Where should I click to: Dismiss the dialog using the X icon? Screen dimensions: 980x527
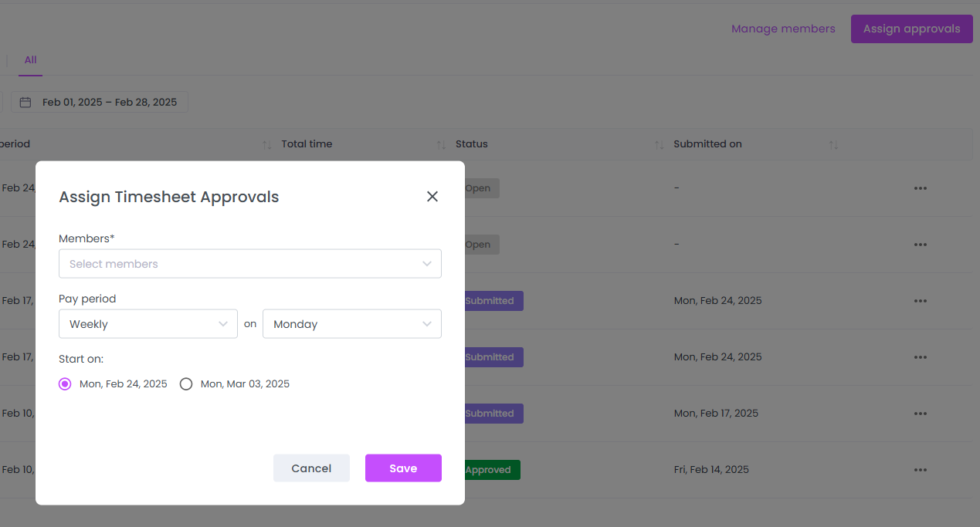click(x=432, y=196)
